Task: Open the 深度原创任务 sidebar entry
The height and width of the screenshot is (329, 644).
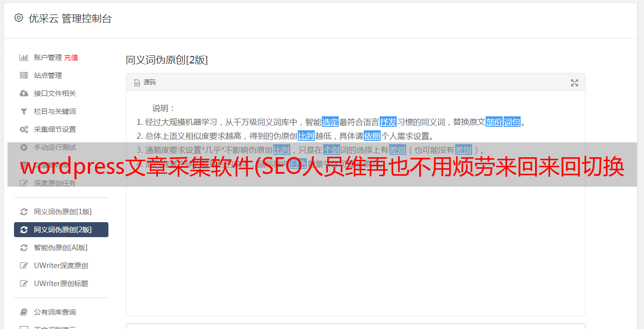Action: 55,183
